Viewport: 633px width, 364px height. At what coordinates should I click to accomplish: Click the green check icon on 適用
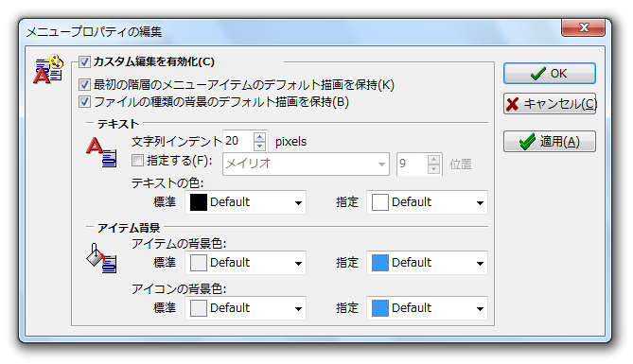527,142
